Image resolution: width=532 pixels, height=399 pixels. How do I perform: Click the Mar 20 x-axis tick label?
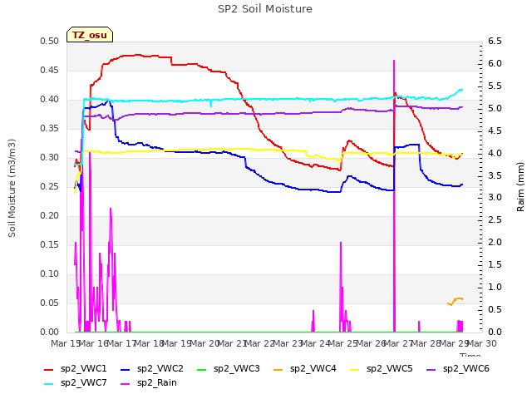click(204, 343)
